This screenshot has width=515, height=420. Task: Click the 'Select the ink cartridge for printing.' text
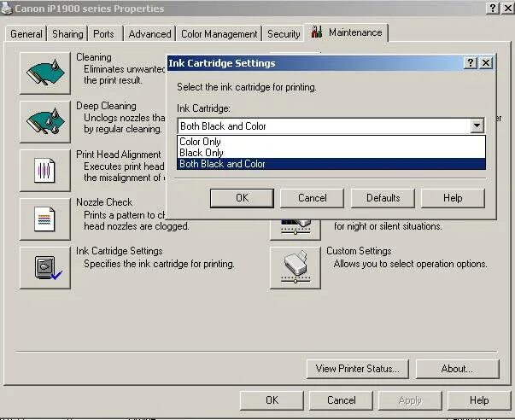point(247,87)
